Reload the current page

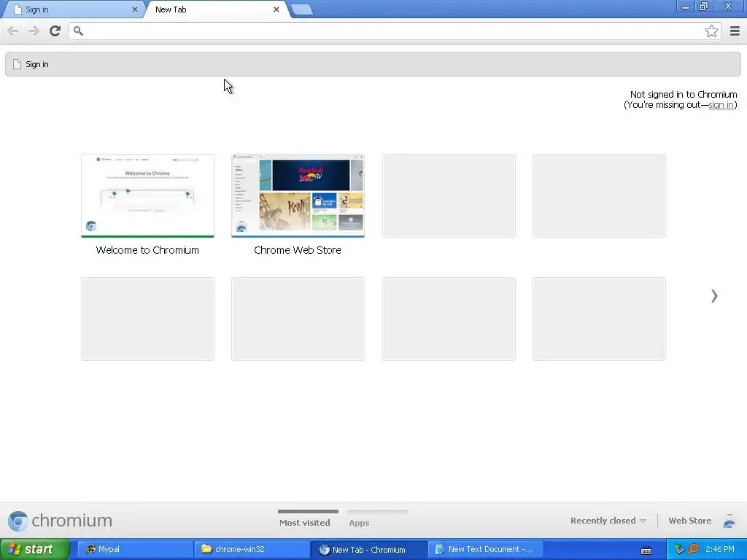[55, 31]
